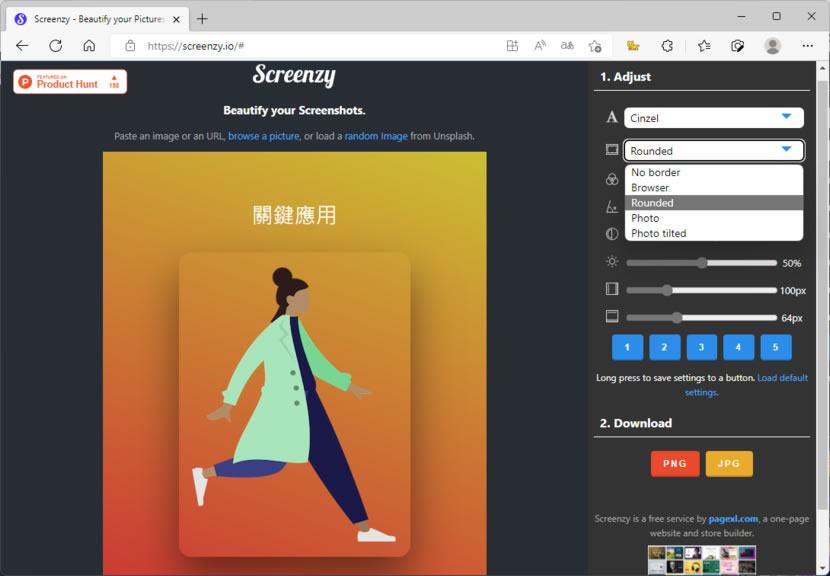
Task: Switch to the Screenzy browser tab
Action: point(97,19)
